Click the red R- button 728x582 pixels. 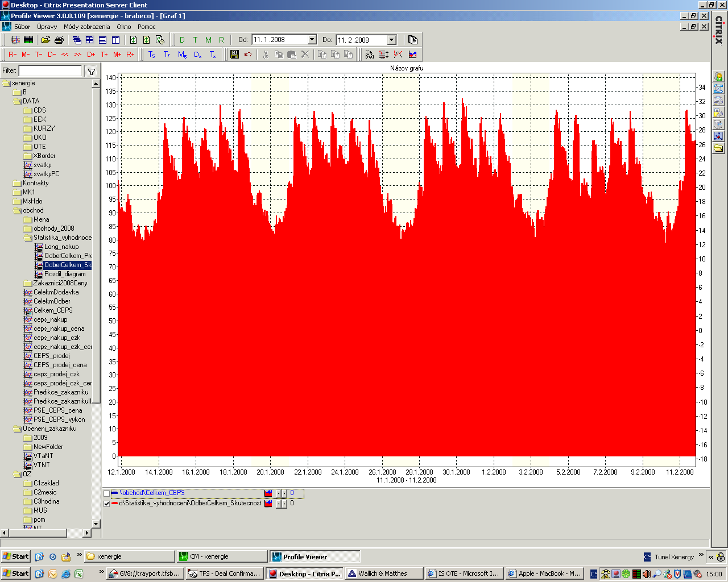tap(13, 55)
